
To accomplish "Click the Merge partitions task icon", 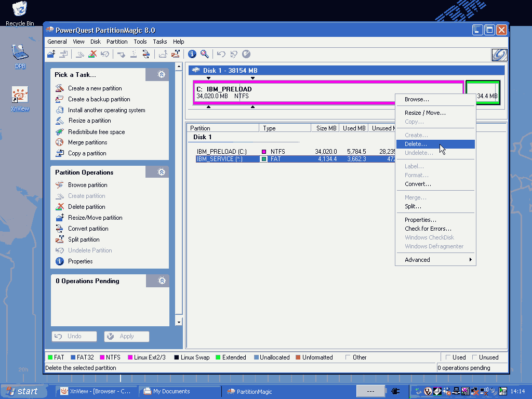I will (59, 142).
